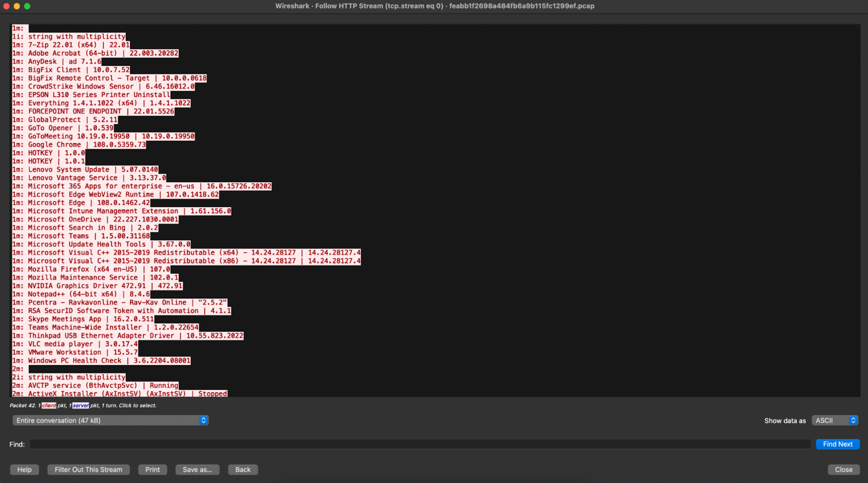
Task: Click the line '7-Zip 22.01 (x64) | 22.01'
Action: pos(71,45)
